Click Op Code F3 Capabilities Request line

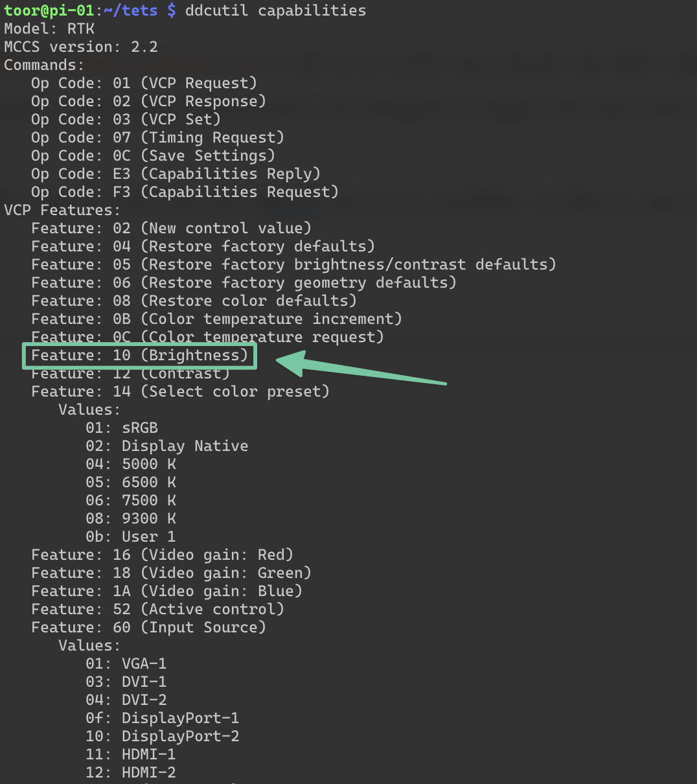coord(185,192)
